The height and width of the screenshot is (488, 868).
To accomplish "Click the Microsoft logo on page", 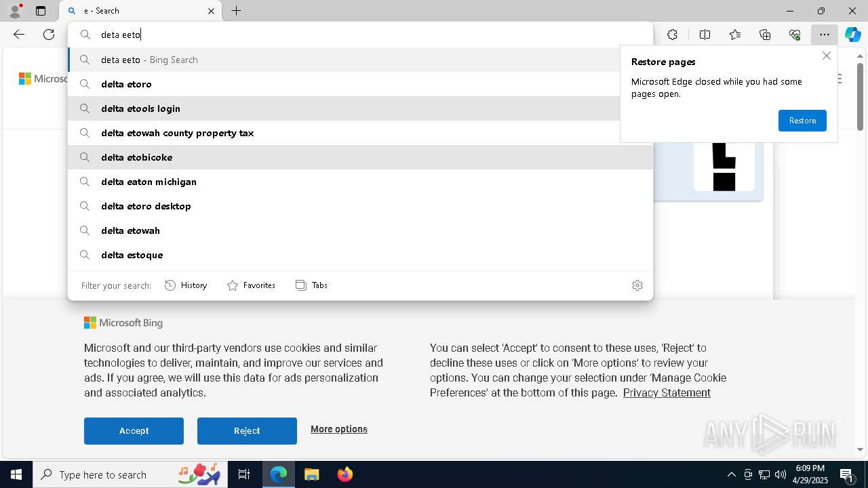I will [x=43, y=79].
